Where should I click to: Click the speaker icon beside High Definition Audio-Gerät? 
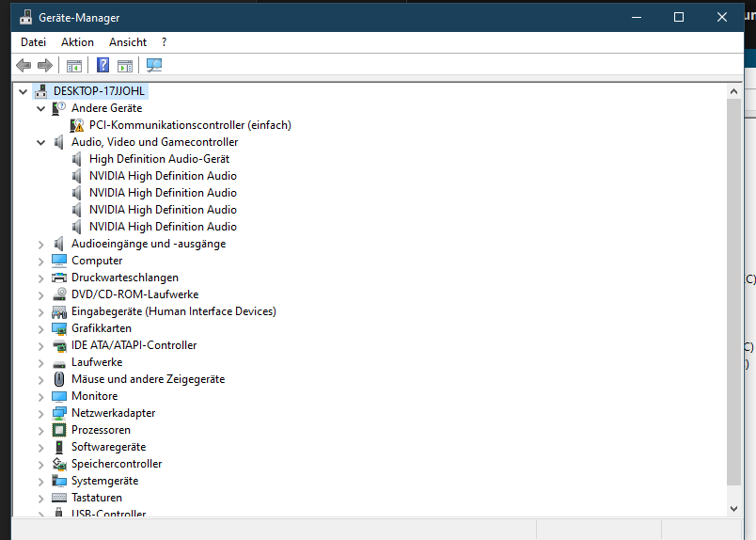pos(77,159)
